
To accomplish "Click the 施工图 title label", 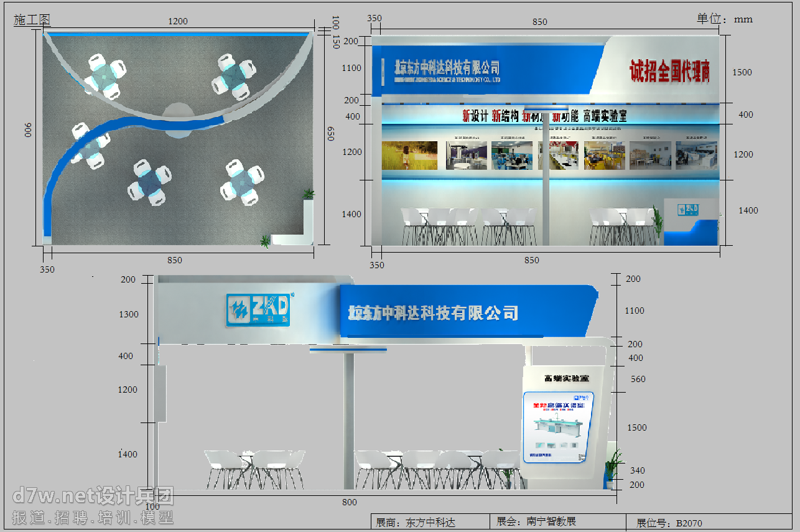I will pyautogui.click(x=32, y=21).
